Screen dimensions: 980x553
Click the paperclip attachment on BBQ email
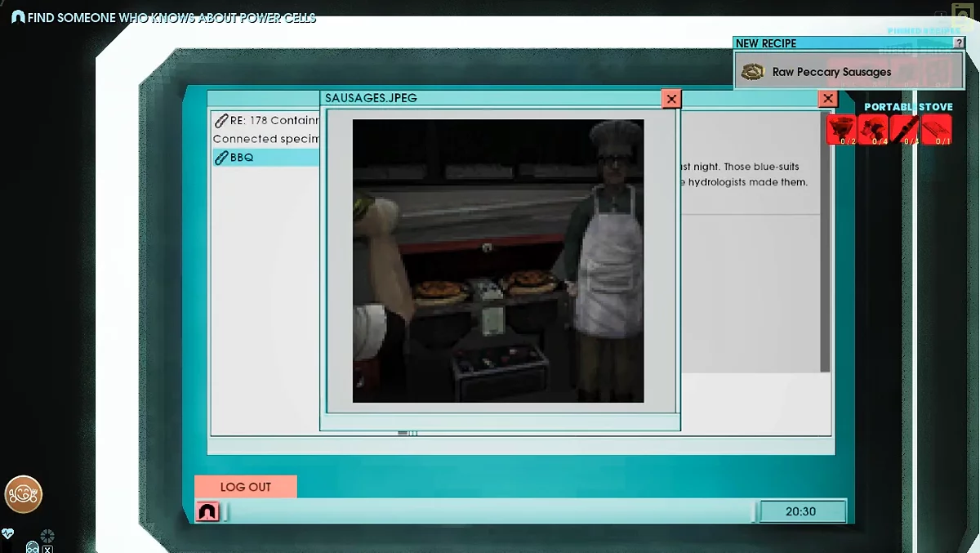[220, 158]
